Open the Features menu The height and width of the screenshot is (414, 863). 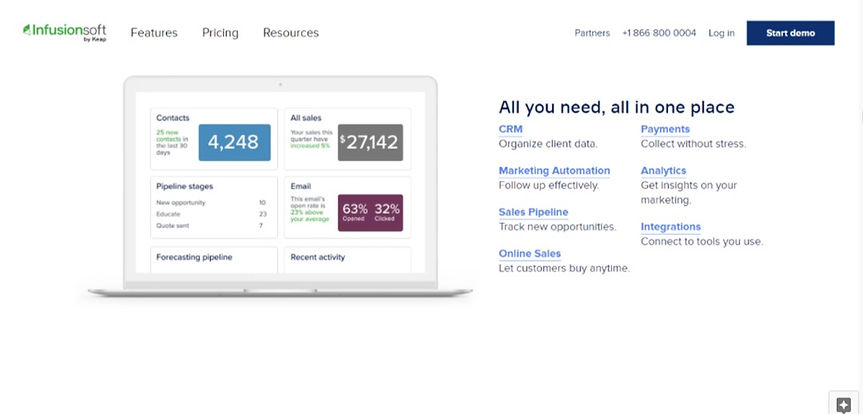tap(154, 33)
